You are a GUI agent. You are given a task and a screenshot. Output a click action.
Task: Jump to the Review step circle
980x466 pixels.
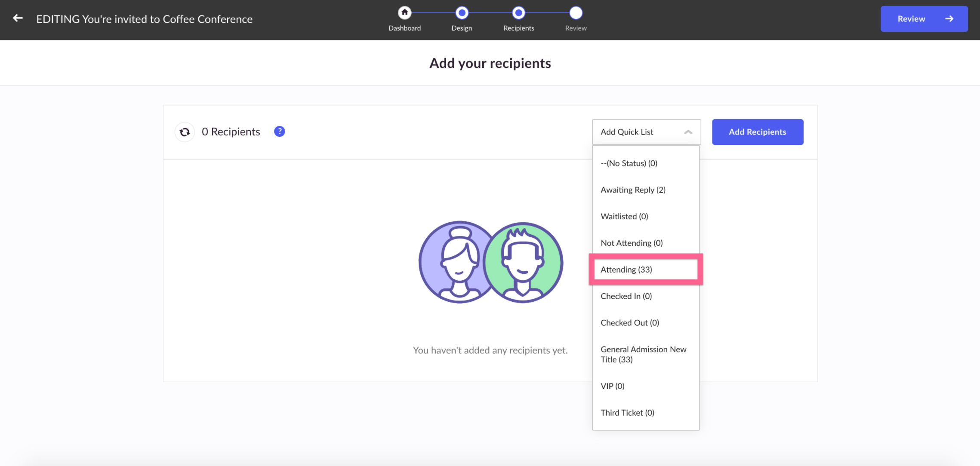pyautogui.click(x=576, y=13)
